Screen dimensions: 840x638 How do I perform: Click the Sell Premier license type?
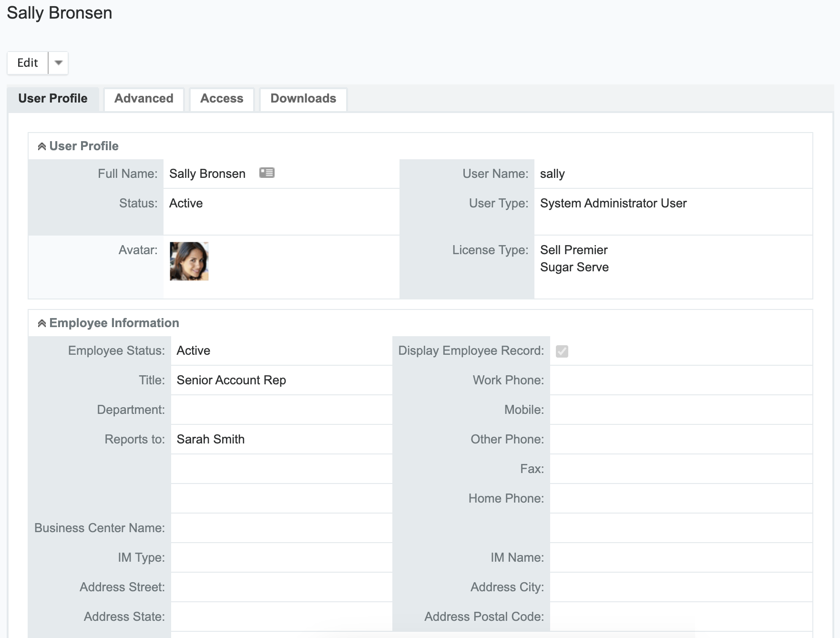[x=574, y=250]
